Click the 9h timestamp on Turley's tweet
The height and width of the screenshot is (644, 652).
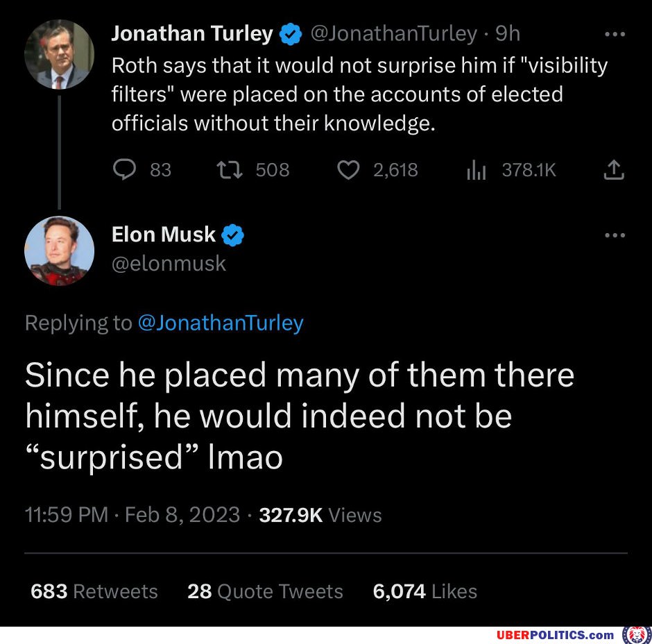pos(508,33)
